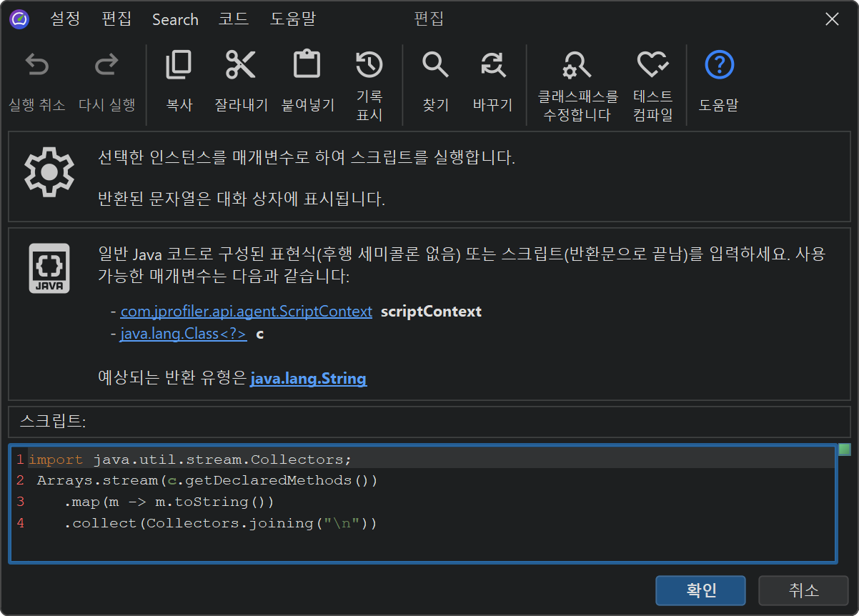Image resolution: width=859 pixels, height=616 pixels.
Task: Click the Undo (실행 취소) toolbar icon
Action: (x=37, y=66)
